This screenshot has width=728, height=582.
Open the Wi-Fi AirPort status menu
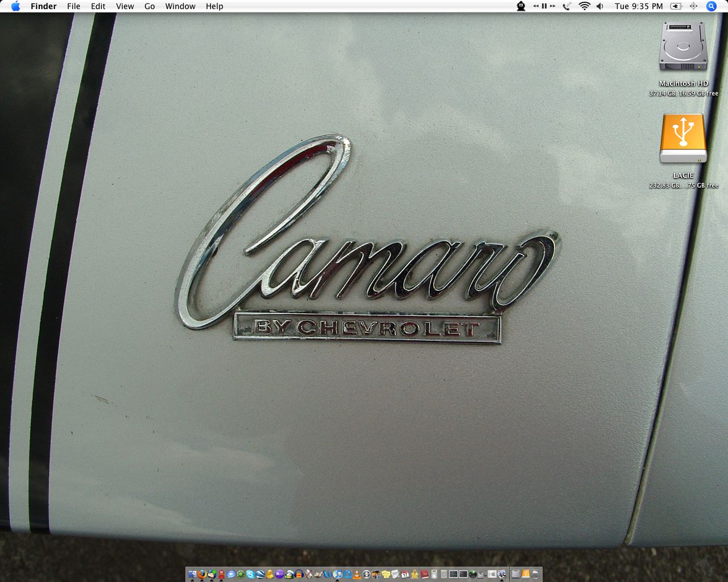click(x=585, y=6)
